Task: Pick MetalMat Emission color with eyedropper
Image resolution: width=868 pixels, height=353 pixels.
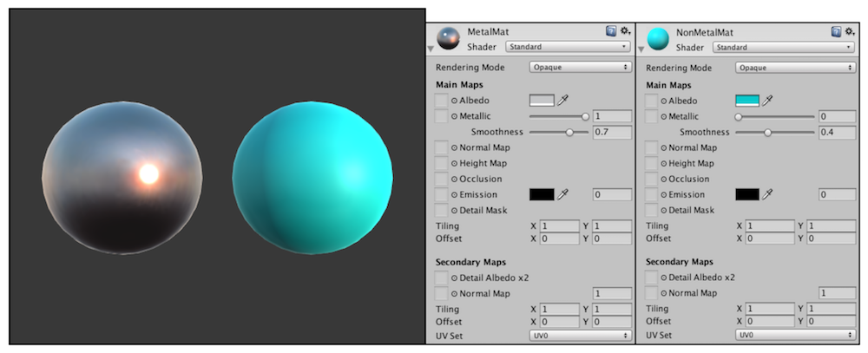Action: 563,195
